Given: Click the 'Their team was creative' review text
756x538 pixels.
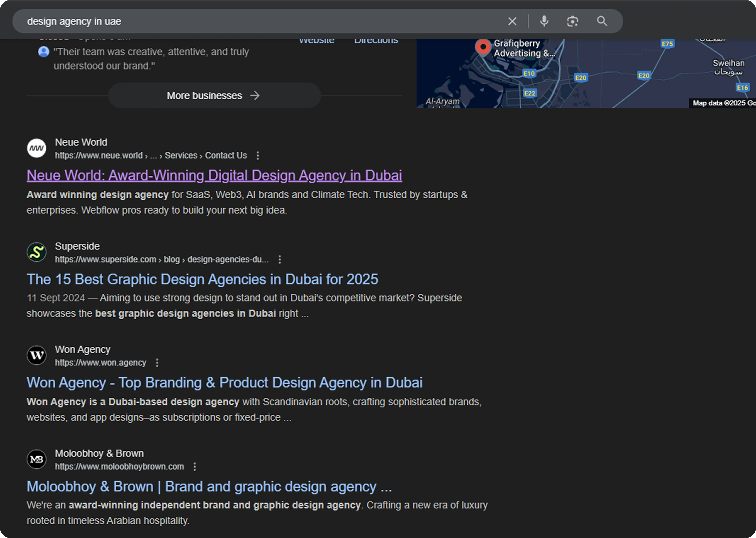Looking at the screenshot, I should (151, 59).
